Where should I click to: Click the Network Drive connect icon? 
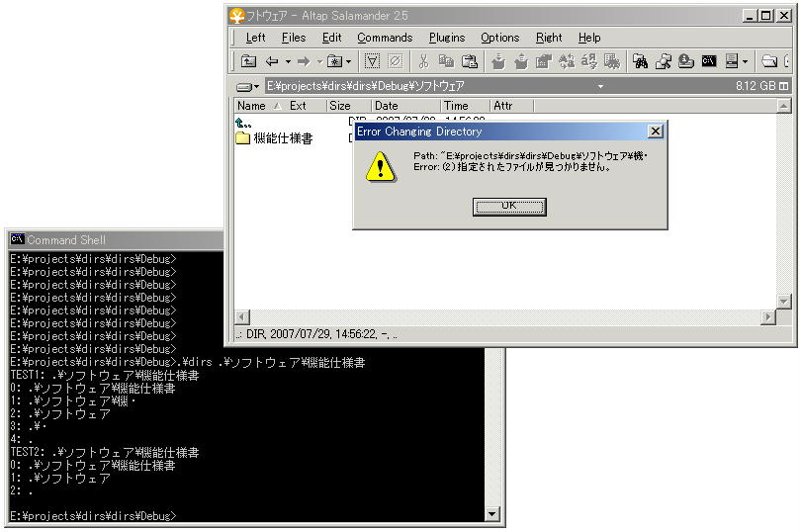(x=664, y=62)
